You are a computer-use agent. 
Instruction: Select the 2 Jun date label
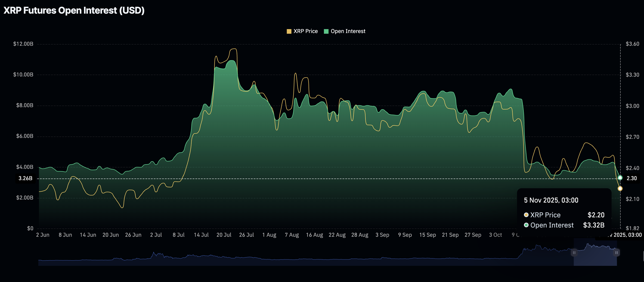click(x=43, y=235)
